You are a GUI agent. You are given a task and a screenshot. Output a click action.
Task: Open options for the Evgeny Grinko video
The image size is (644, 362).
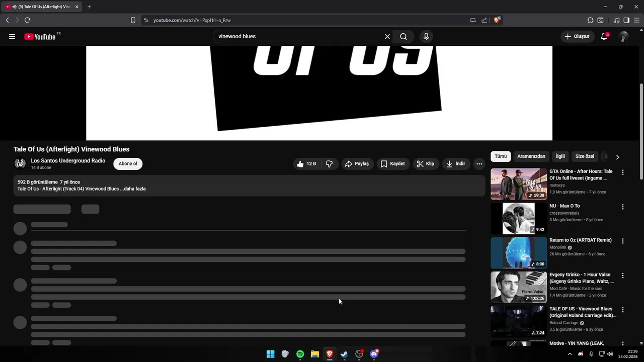(623, 276)
